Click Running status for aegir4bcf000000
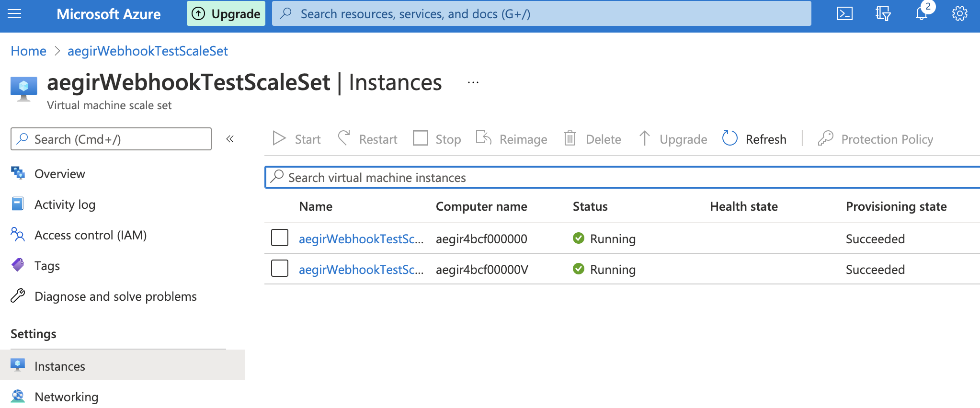 point(604,239)
